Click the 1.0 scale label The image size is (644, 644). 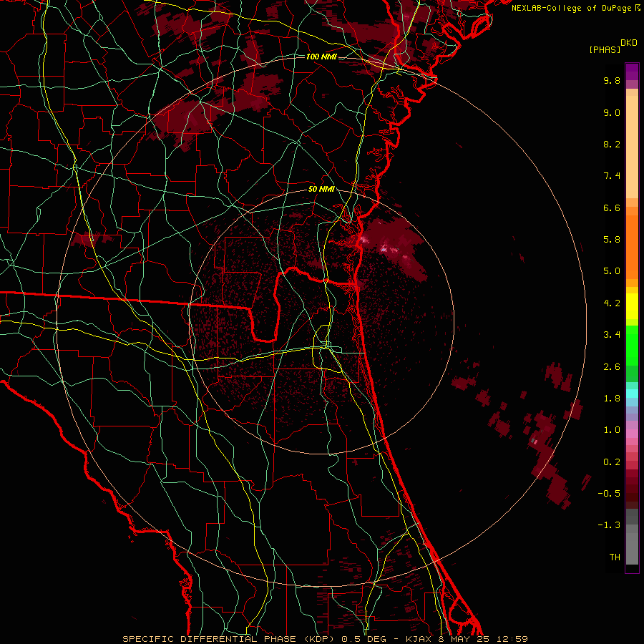pyautogui.click(x=612, y=430)
